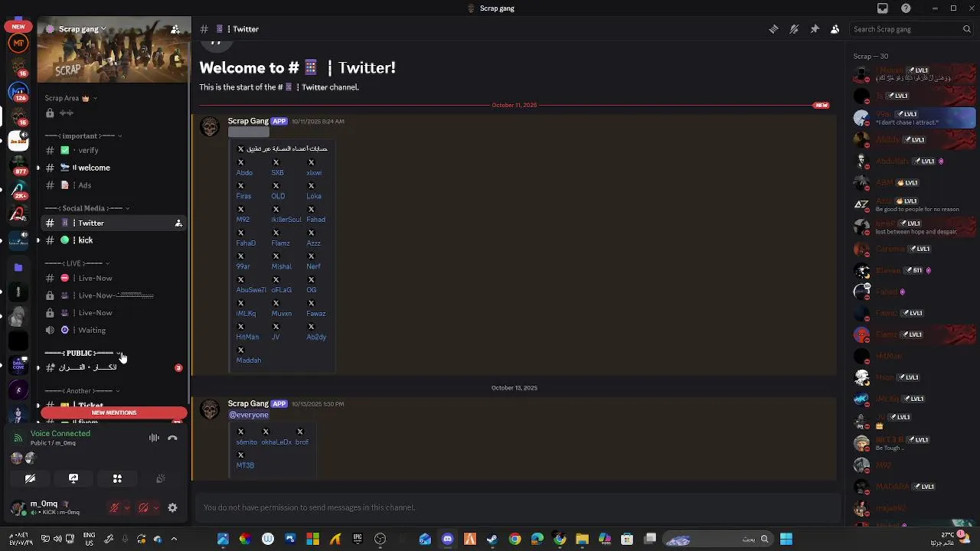
Task: Collapse the important category
Action: click(83, 136)
